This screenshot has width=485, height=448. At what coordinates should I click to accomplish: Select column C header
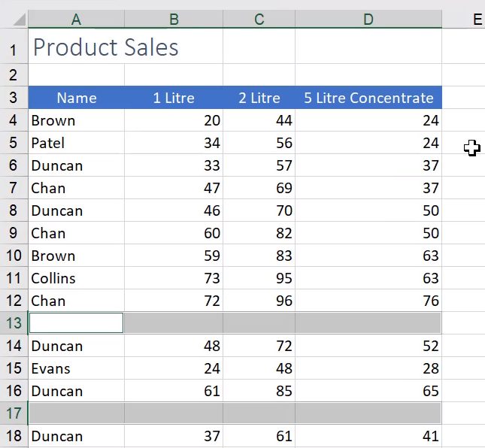coord(259,20)
